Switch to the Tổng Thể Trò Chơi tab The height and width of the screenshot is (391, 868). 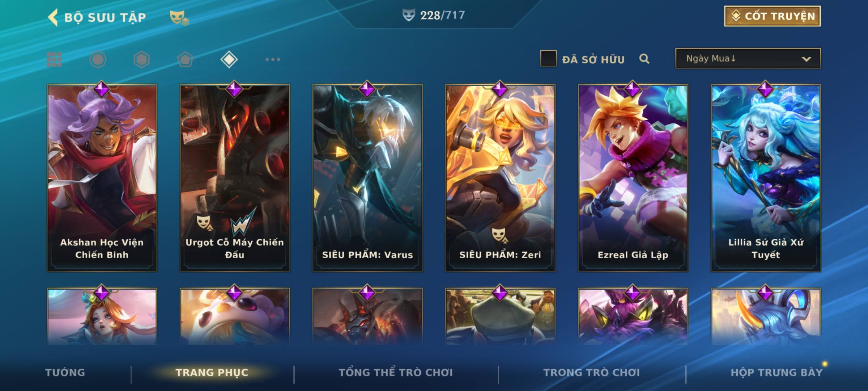(396, 373)
